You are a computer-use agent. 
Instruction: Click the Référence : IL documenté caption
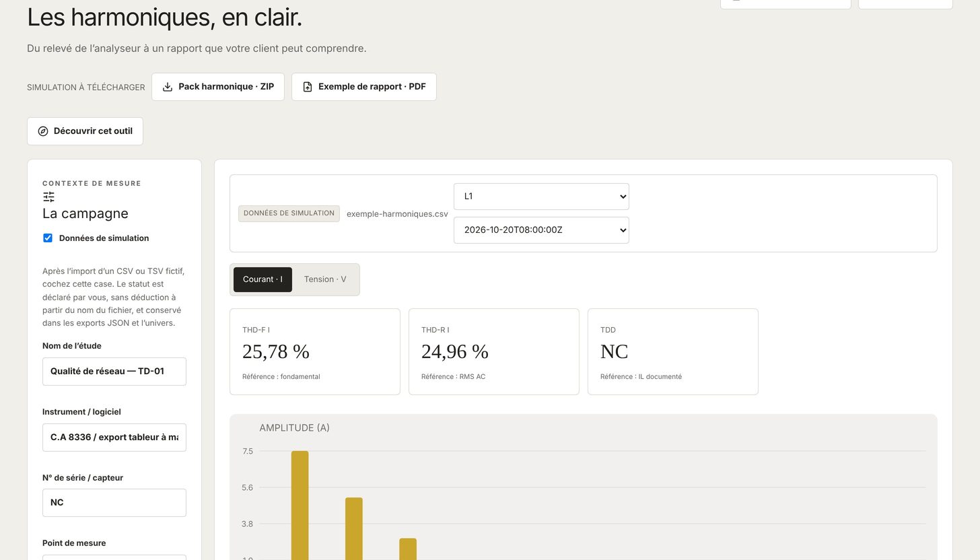pyautogui.click(x=641, y=377)
